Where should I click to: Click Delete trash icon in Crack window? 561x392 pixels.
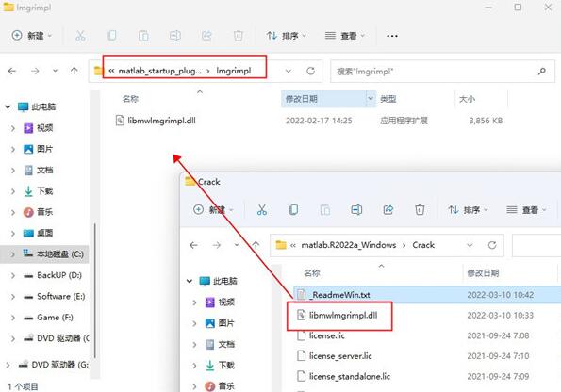point(420,209)
